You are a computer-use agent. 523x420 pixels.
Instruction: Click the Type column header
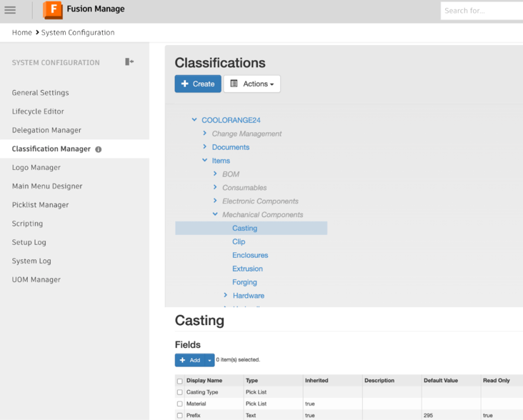coord(251,380)
